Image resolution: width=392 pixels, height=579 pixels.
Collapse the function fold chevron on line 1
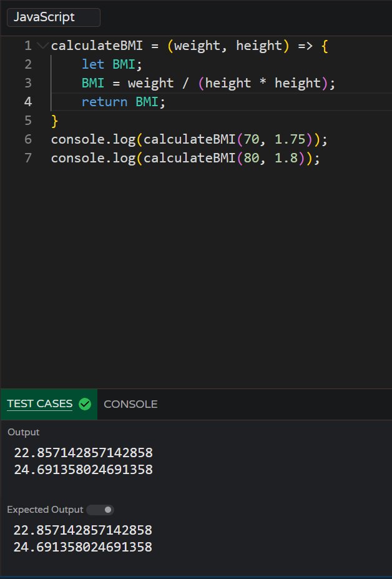click(43, 46)
